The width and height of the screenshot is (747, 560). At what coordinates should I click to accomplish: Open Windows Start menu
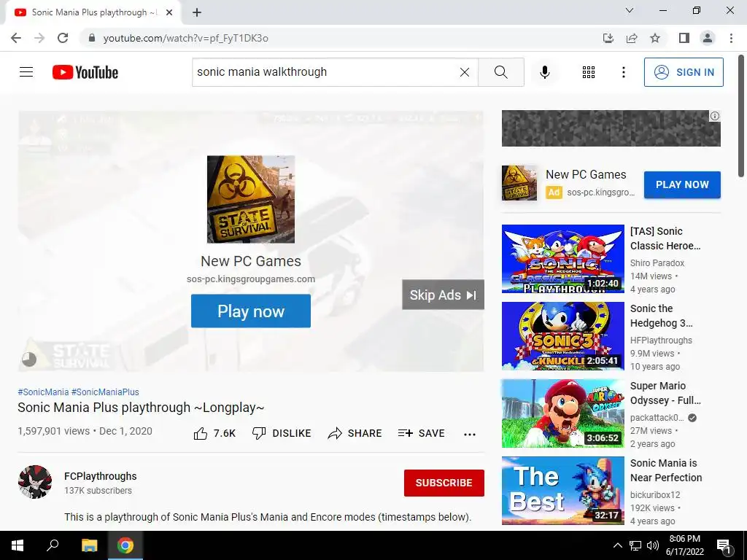18,545
